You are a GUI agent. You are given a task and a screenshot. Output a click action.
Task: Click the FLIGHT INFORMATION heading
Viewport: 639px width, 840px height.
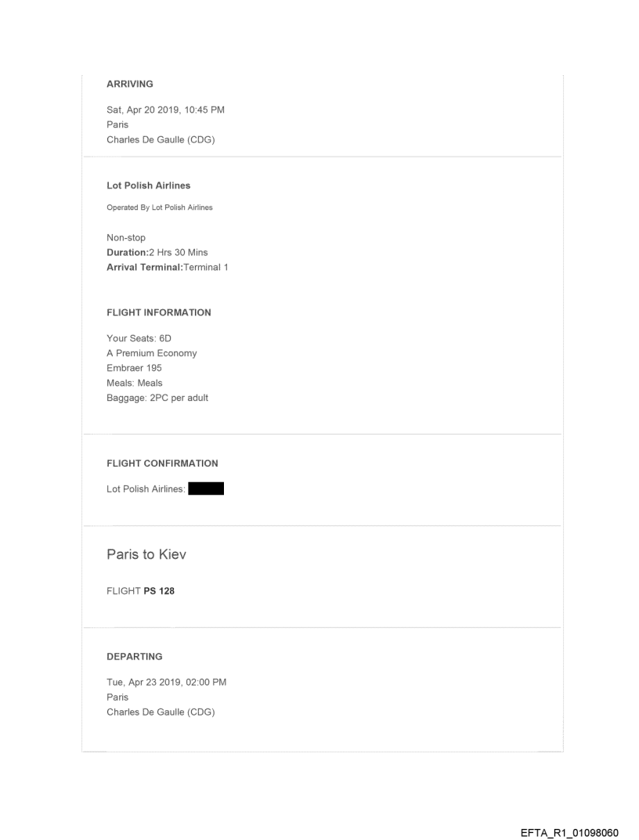(158, 312)
